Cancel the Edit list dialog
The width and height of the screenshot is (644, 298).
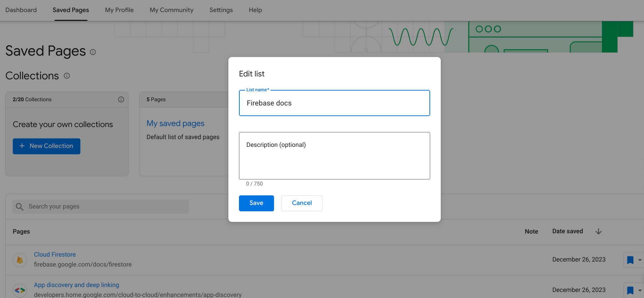(x=302, y=203)
